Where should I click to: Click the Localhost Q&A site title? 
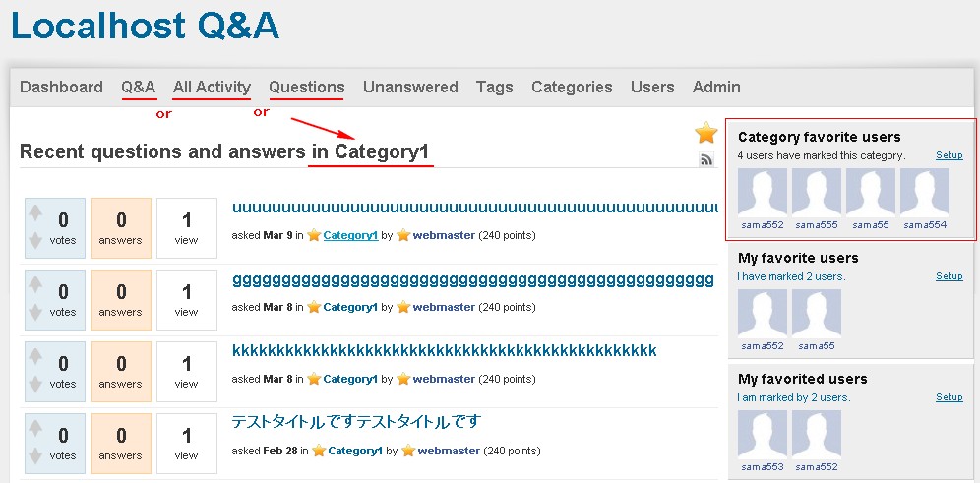(145, 27)
